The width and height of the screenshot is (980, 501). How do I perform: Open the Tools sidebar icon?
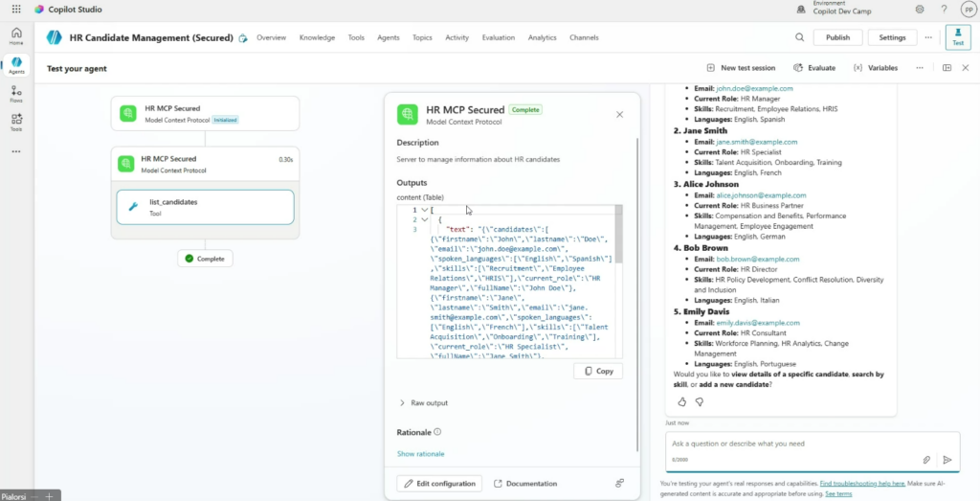pyautogui.click(x=16, y=122)
